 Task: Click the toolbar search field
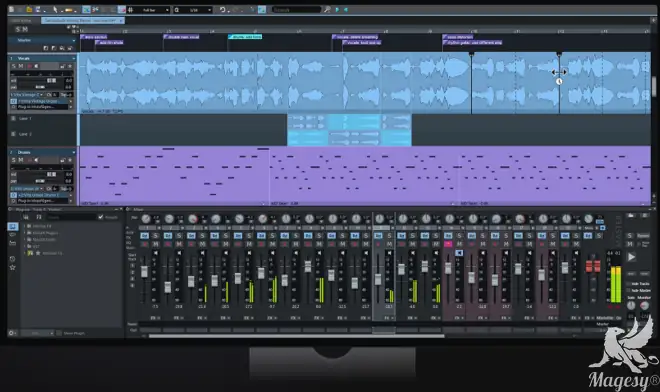pos(297,9)
